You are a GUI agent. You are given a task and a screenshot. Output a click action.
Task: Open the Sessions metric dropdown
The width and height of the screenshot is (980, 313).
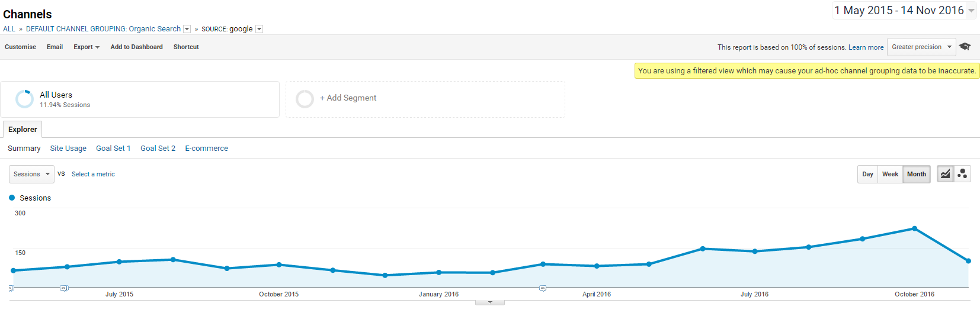[31, 174]
